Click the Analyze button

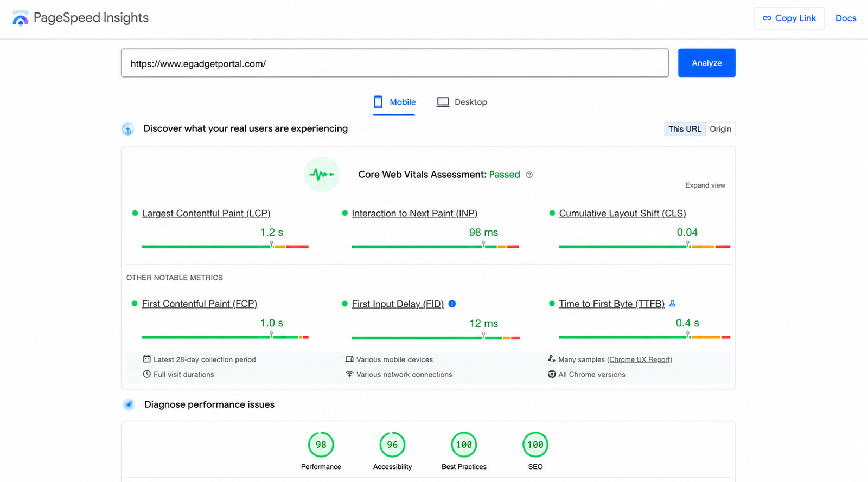706,63
